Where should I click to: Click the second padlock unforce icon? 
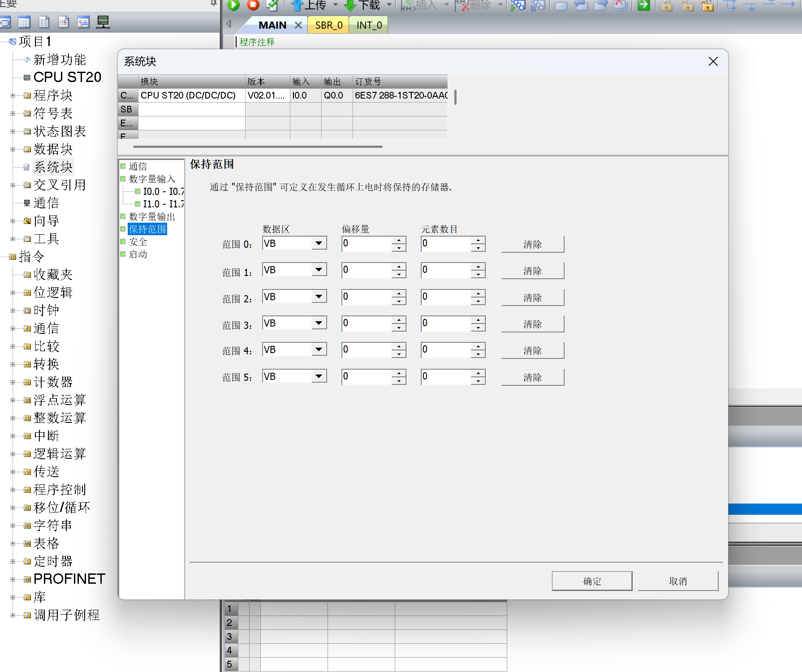687,5
